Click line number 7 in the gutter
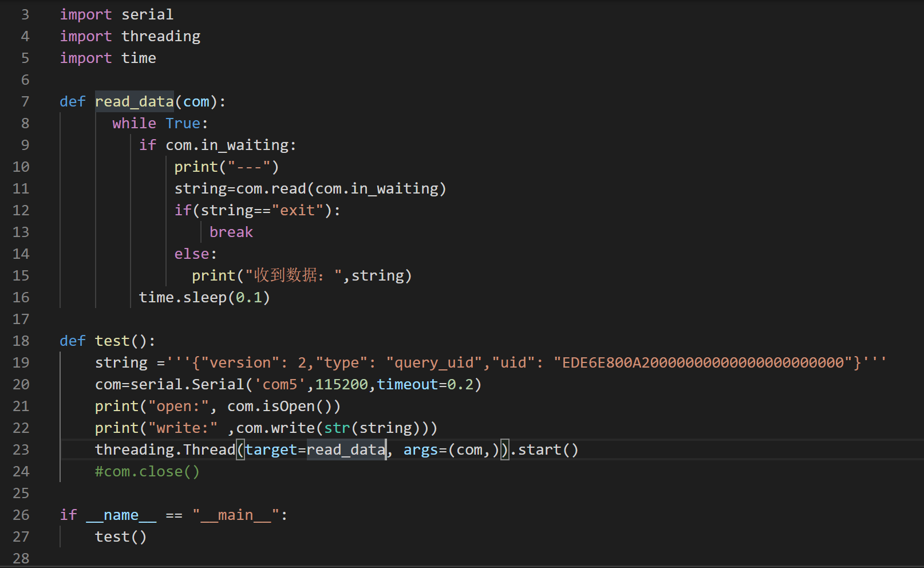924x568 pixels. click(x=25, y=101)
